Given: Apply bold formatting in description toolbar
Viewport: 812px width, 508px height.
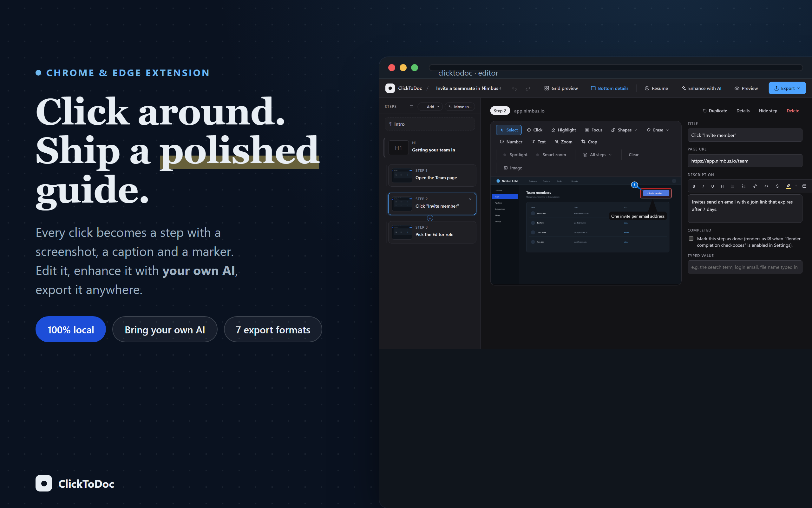Looking at the screenshot, I should click(694, 186).
